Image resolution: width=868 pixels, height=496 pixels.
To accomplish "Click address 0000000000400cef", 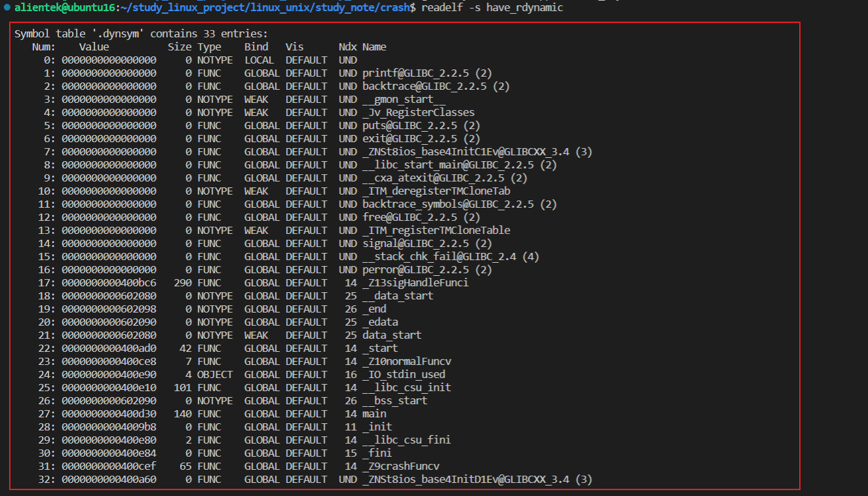I will click(x=109, y=466).
